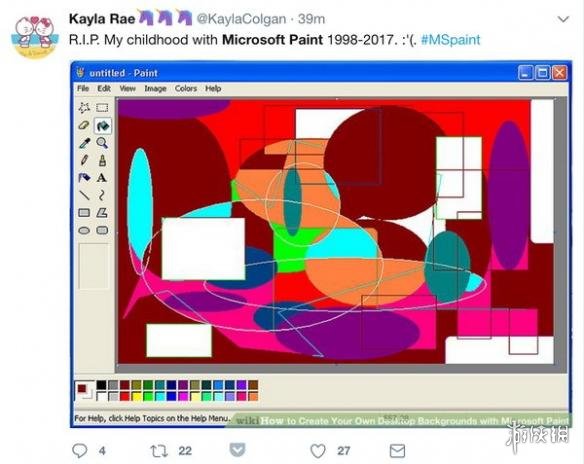Click the #MSpaint hashtag link

tap(451, 39)
